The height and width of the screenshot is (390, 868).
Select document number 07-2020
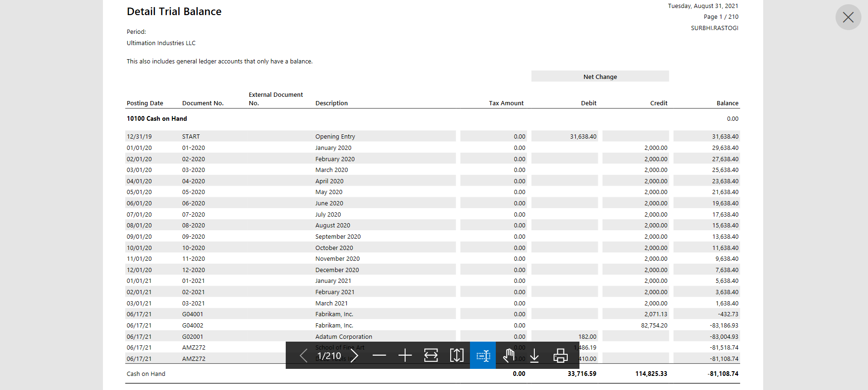coord(194,215)
